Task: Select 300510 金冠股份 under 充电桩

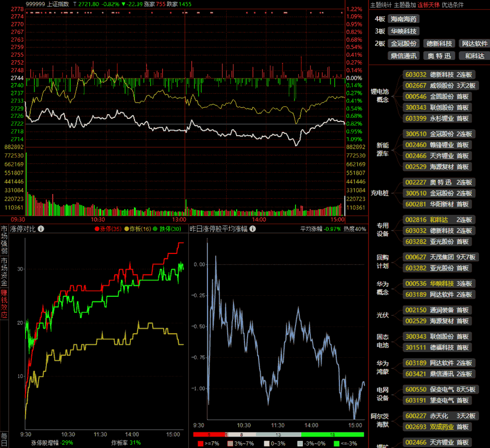Action: click(439, 193)
